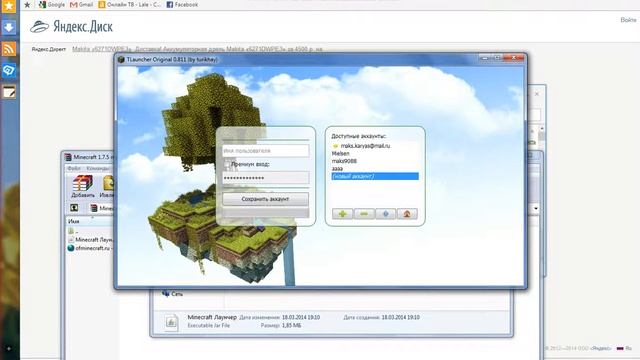Select the parent folder '..' row in WinRAR
The width and height of the screenshot is (640, 360).
tap(90, 231)
